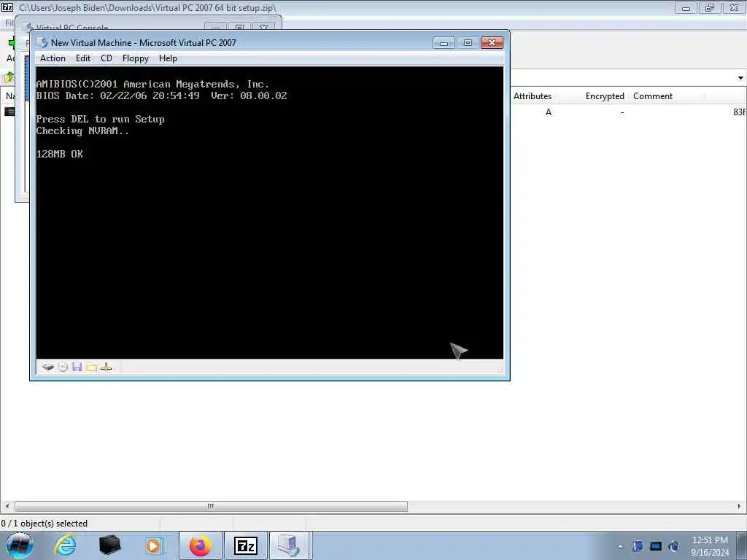Open the CD menu in Virtual PC

tap(107, 58)
